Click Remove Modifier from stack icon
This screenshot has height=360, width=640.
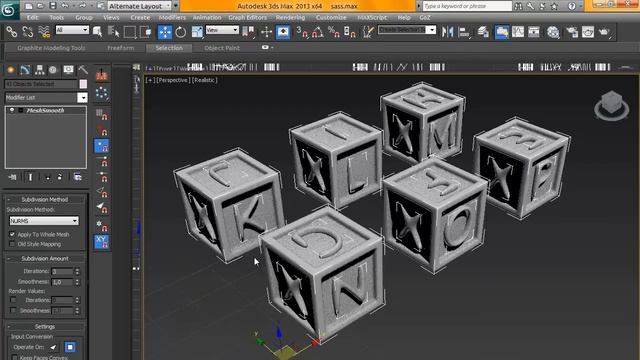[x=60, y=177]
